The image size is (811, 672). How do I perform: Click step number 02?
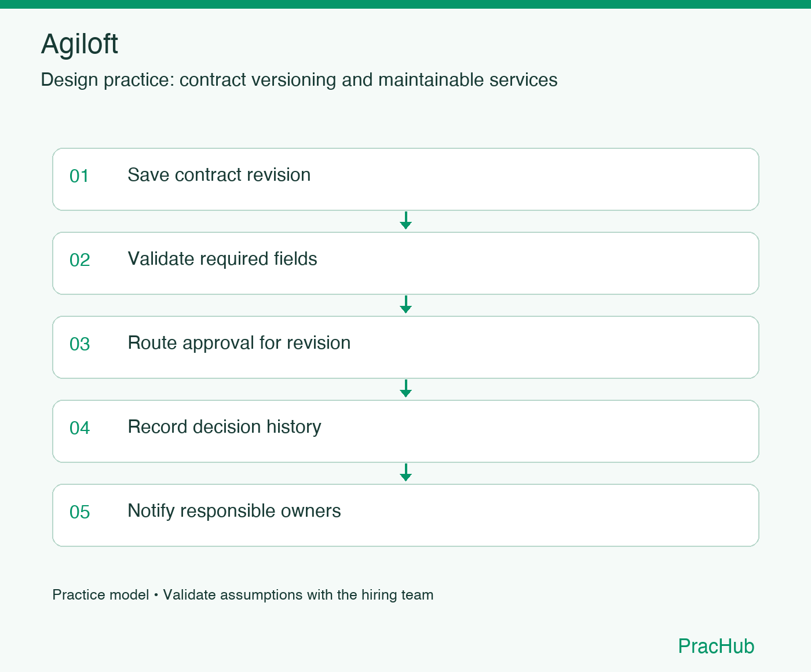pyautogui.click(x=80, y=260)
